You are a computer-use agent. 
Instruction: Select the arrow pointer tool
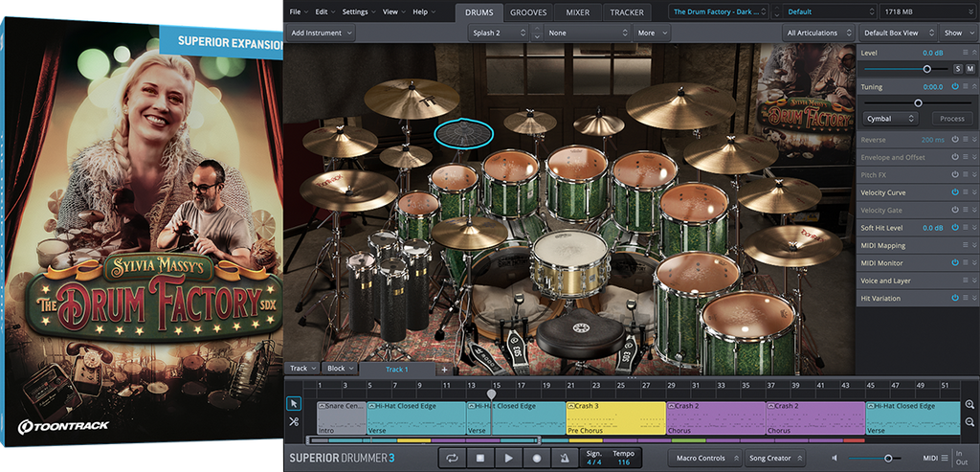294,404
